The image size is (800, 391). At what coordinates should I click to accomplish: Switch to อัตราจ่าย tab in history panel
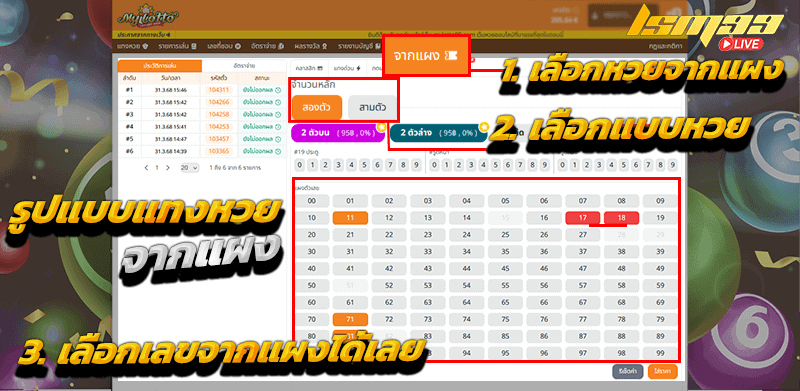point(244,66)
